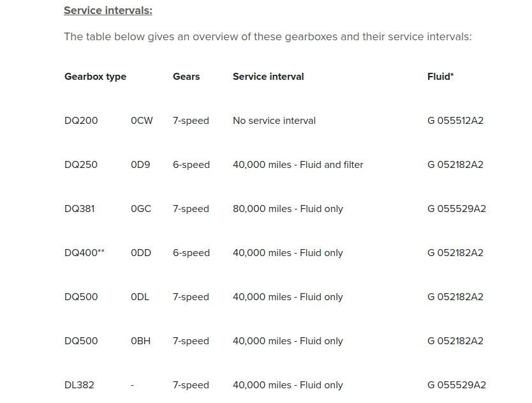Click fluid code G 055529A2 in DQ381 row
The image size is (532, 403).
pyautogui.click(x=457, y=209)
